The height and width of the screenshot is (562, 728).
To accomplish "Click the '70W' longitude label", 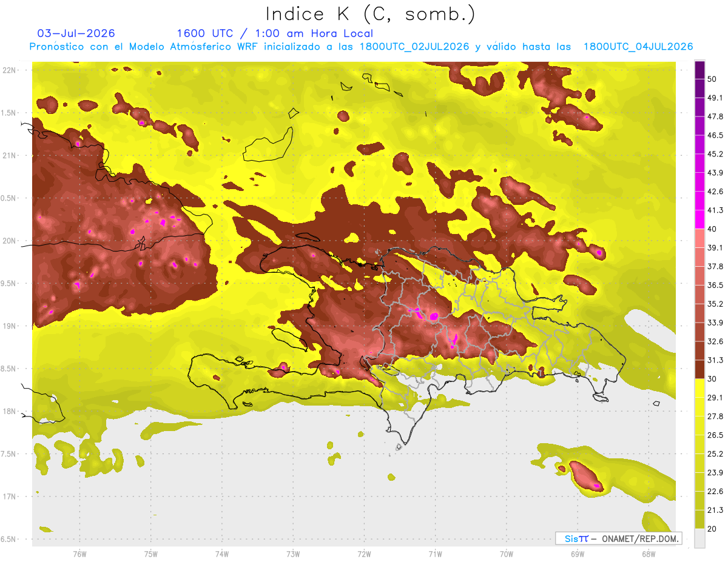I will pos(507,554).
